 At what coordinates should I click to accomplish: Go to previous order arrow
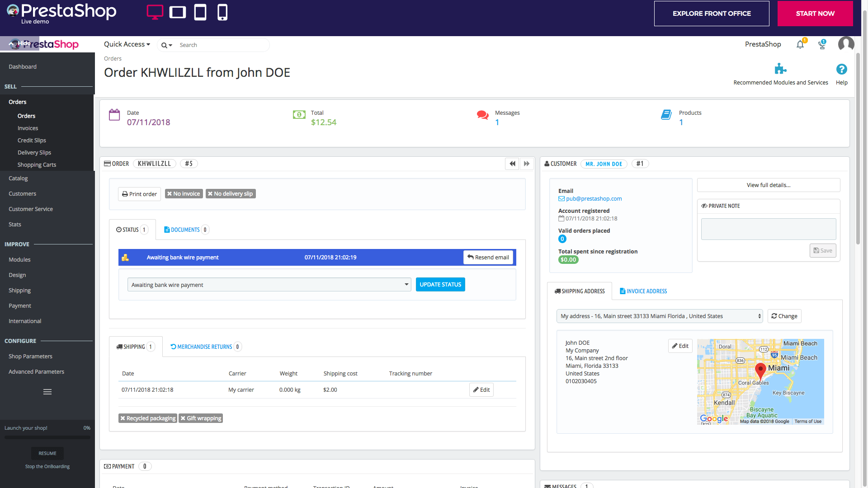(512, 164)
